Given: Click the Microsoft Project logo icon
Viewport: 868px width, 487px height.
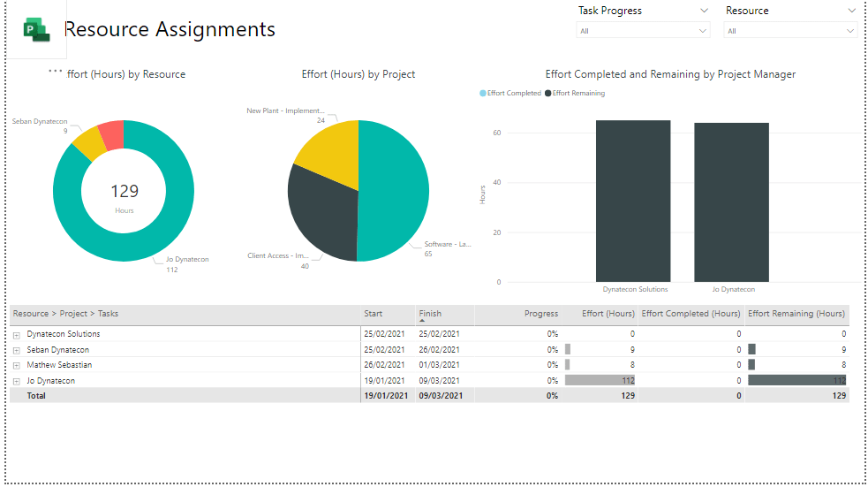Looking at the screenshot, I should tap(36, 29).
